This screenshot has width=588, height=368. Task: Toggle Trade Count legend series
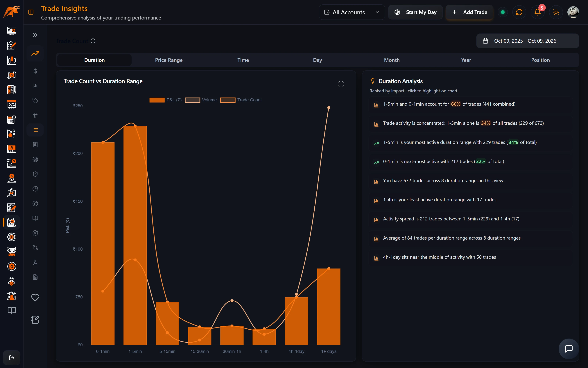pyautogui.click(x=241, y=100)
